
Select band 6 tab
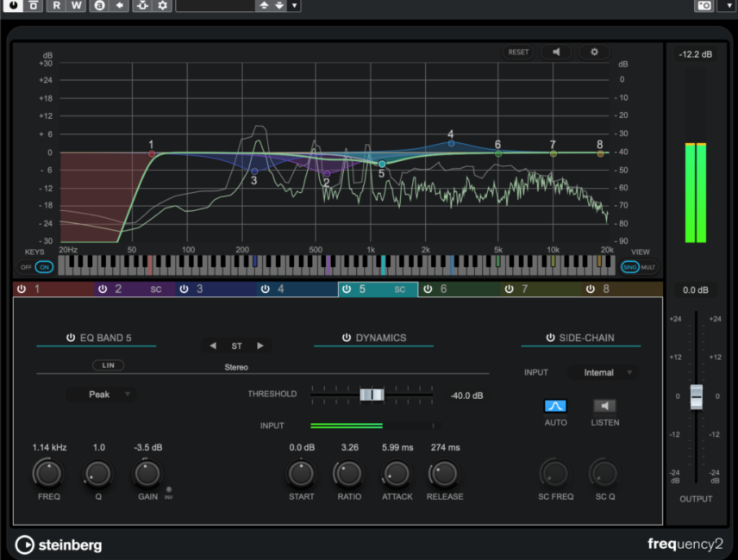pyautogui.click(x=460, y=289)
